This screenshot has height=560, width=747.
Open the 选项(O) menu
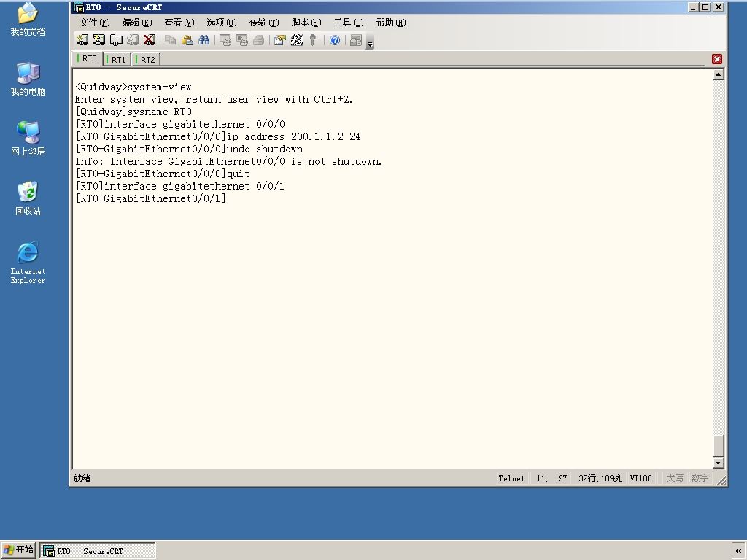[222, 23]
